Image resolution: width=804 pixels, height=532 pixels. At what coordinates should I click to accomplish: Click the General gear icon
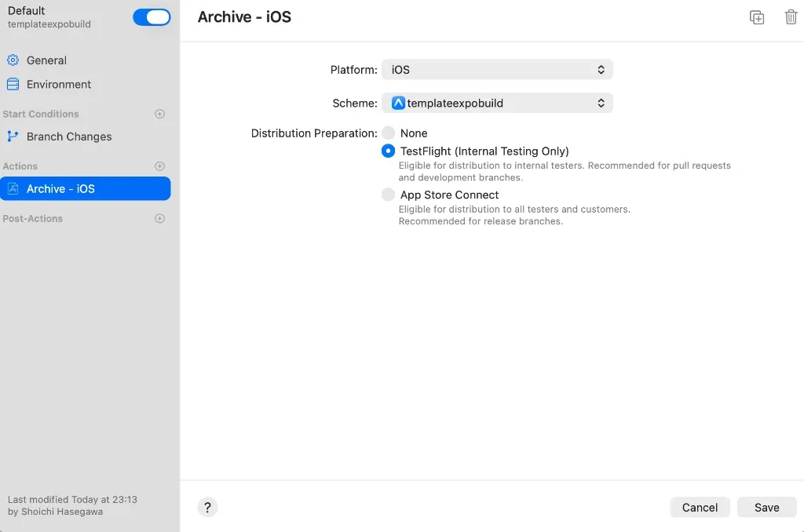[13, 60]
